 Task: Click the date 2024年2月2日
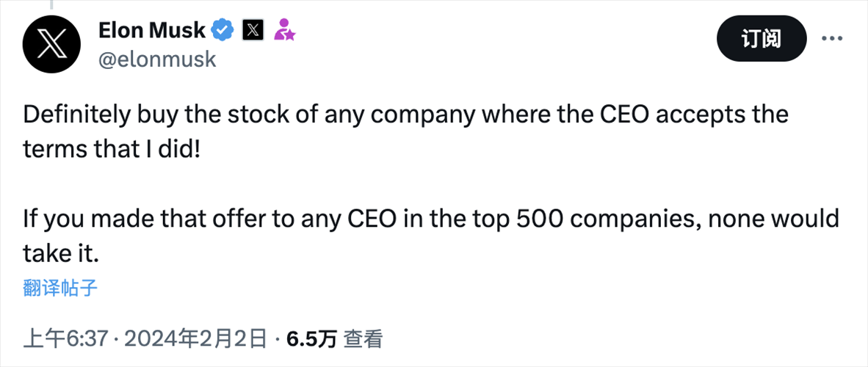(x=195, y=338)
